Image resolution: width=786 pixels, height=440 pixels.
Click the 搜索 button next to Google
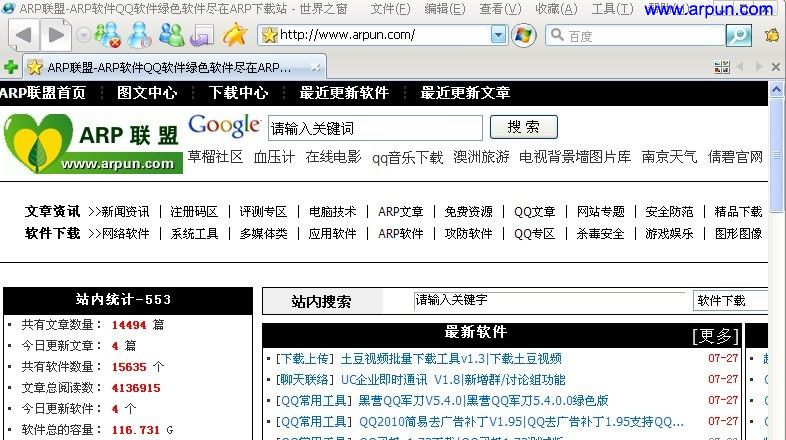click(523, 127)
